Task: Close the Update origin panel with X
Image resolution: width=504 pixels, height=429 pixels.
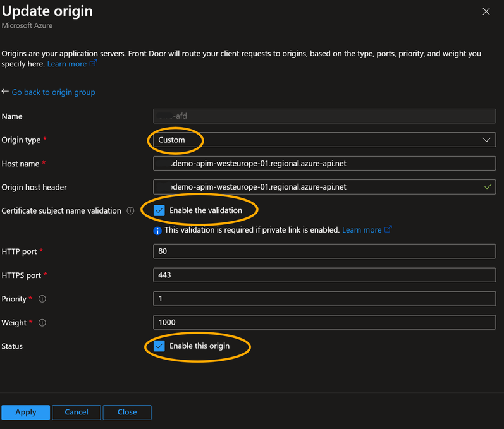Action: [486, 11]
